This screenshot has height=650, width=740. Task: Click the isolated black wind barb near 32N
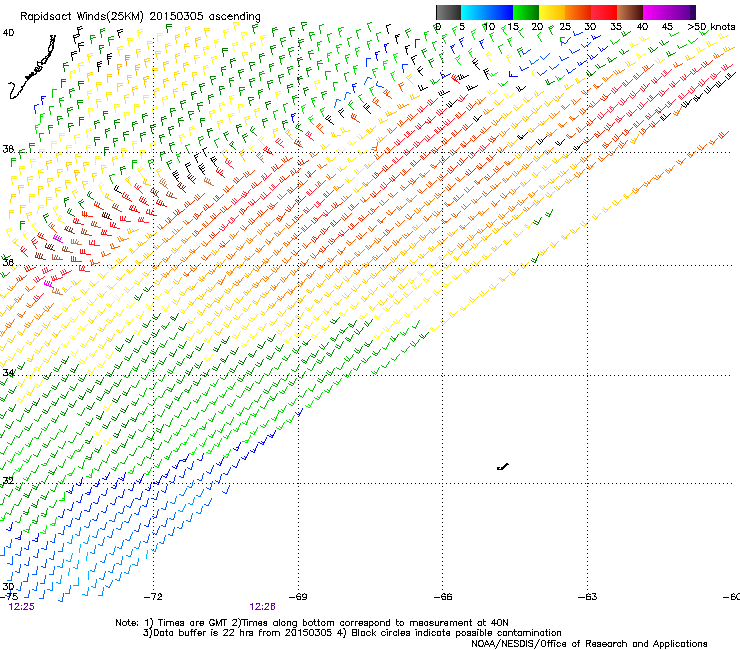pos(503,467)
